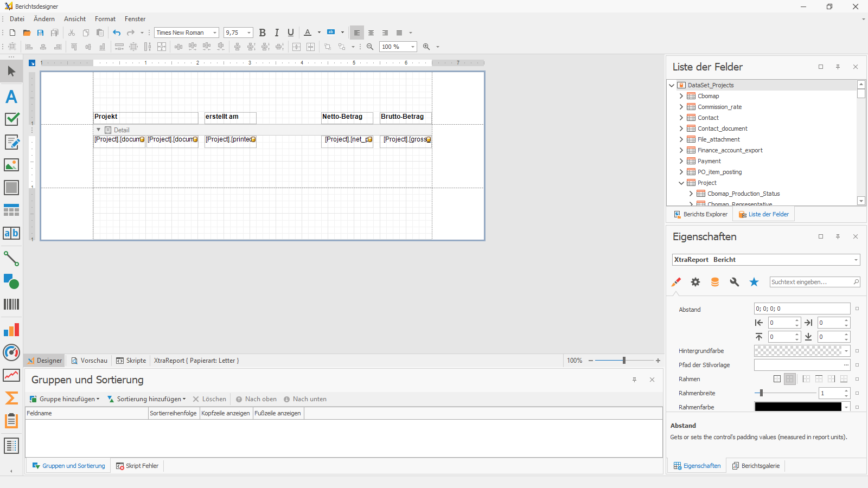Collapse the Detail band

click(98, 130)
